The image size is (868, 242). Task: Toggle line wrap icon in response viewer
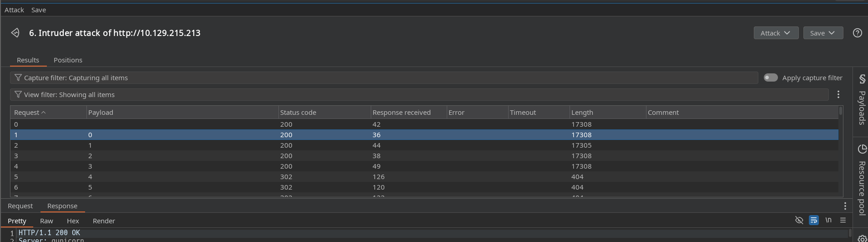(813, 220)
